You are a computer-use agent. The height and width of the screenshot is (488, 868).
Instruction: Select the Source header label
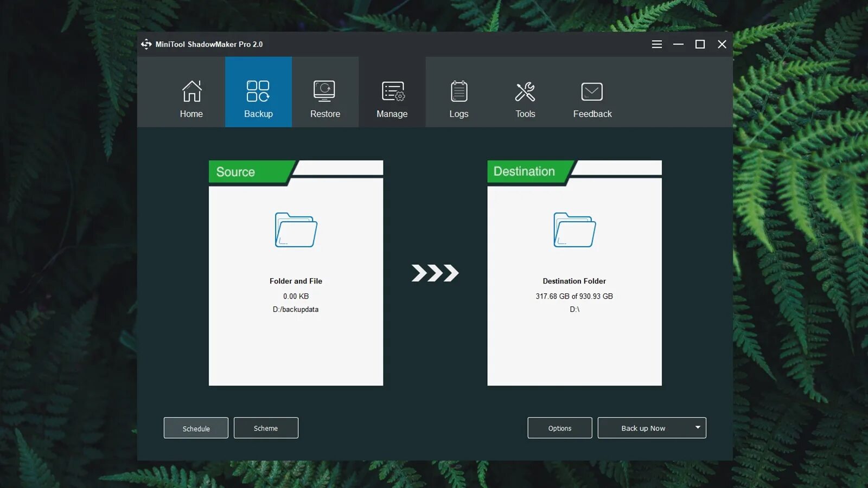pyautogui.click(x=235, y=172)
